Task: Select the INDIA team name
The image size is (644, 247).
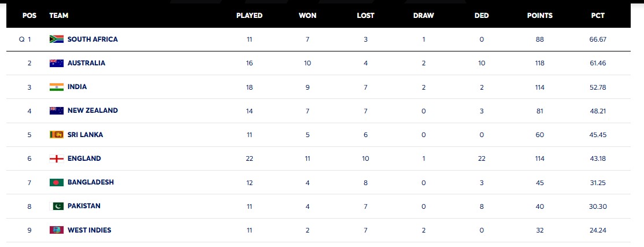Action: point(77,87)
